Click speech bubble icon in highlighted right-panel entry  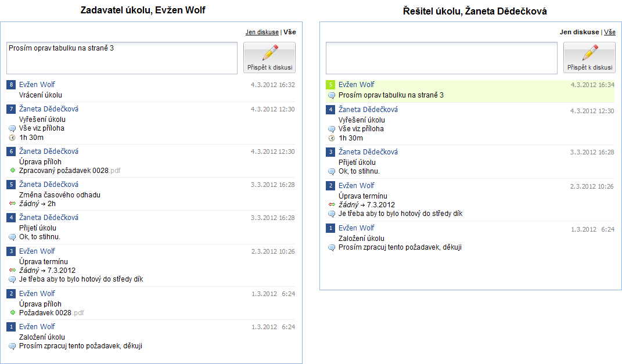click(332, 95)
